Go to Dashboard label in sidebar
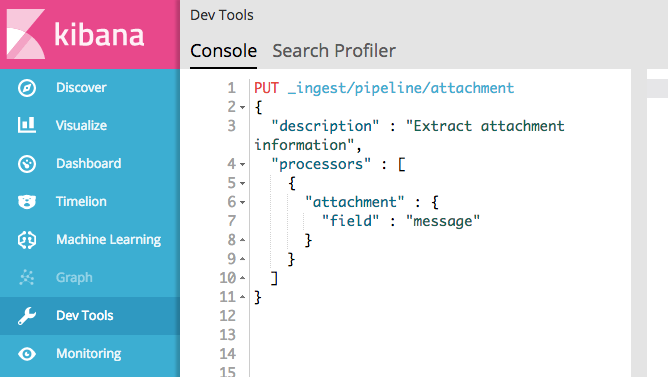This screenshot has width=668, height=377. click(89, 164)
